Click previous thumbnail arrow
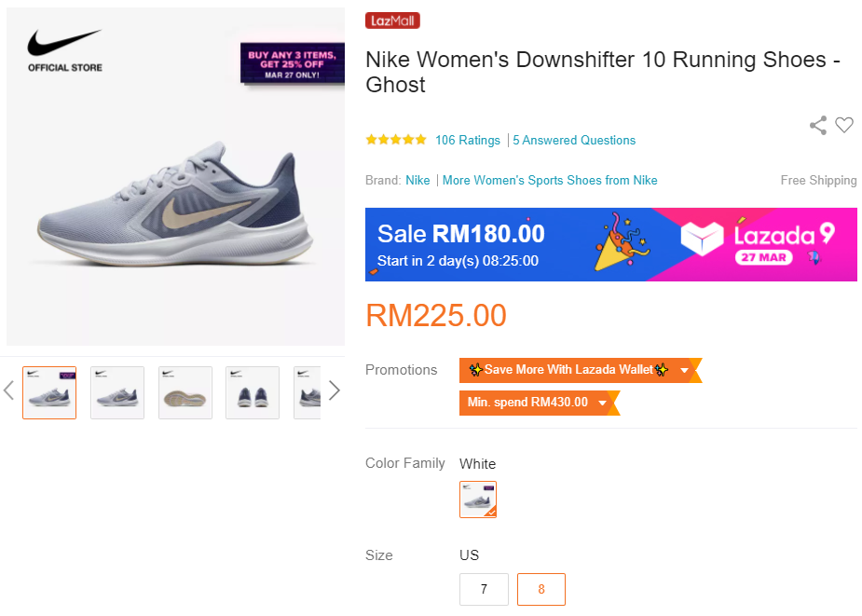This screenshot has height=616, width=862. (x=9, y=390)
